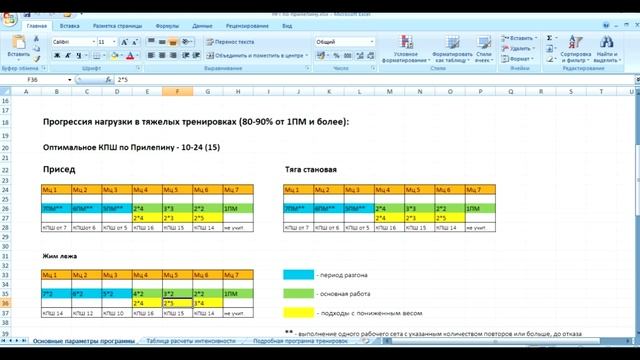Screen dimensions: 640x360
Task: Click the select-all corner of grid
Action: click(x=5, y=91)
